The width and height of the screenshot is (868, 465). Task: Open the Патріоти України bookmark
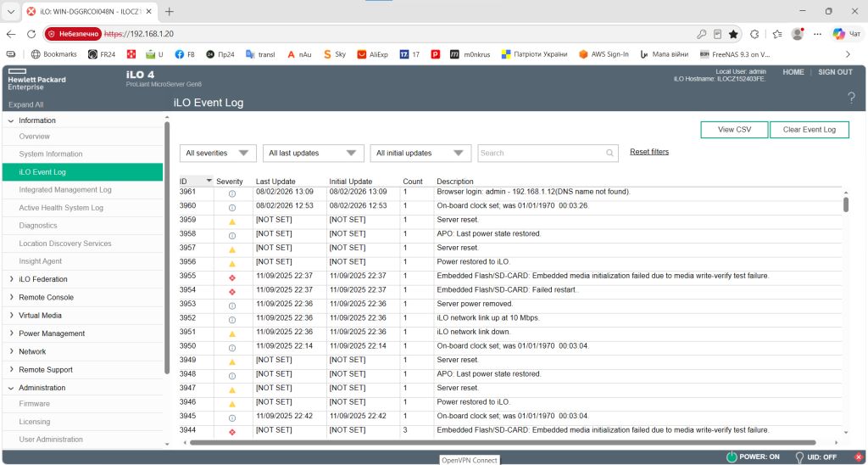coord(535,54)
